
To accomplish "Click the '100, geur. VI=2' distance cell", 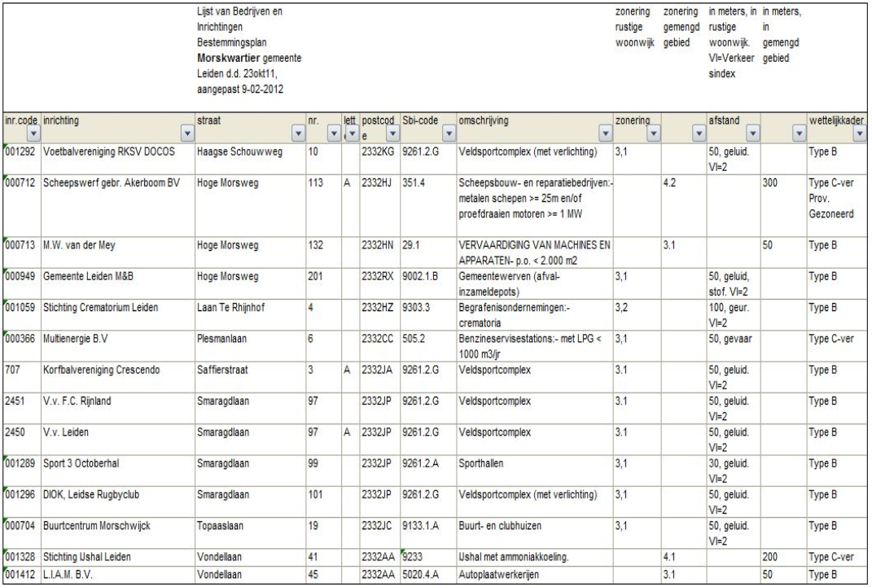I will pos(733,314).
